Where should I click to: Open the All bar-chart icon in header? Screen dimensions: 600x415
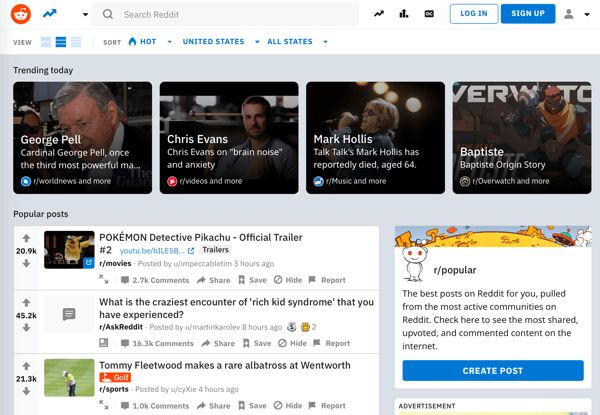click(404, 14)
